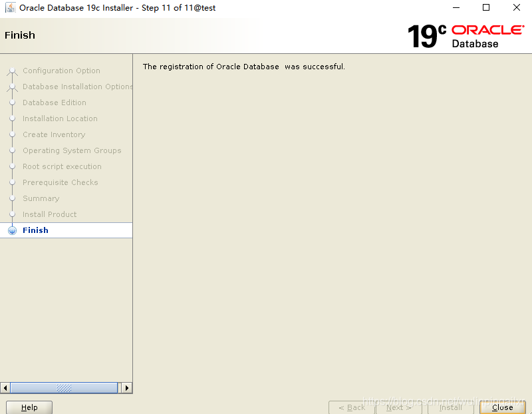Viewport: 532px width, 414px height.
Task: Select the Configuration Option step
Action: pyautogui.click(x=61, y=71)
